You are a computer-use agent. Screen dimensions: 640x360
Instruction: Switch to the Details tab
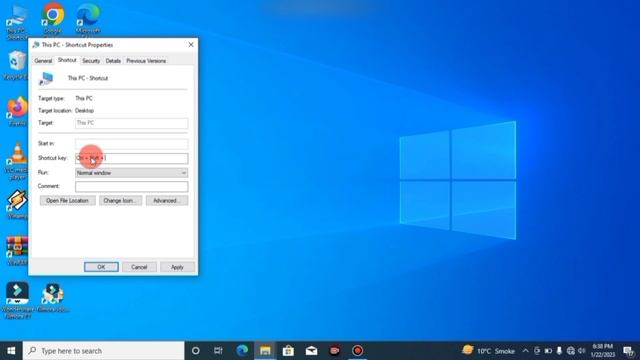click(113, 61)
